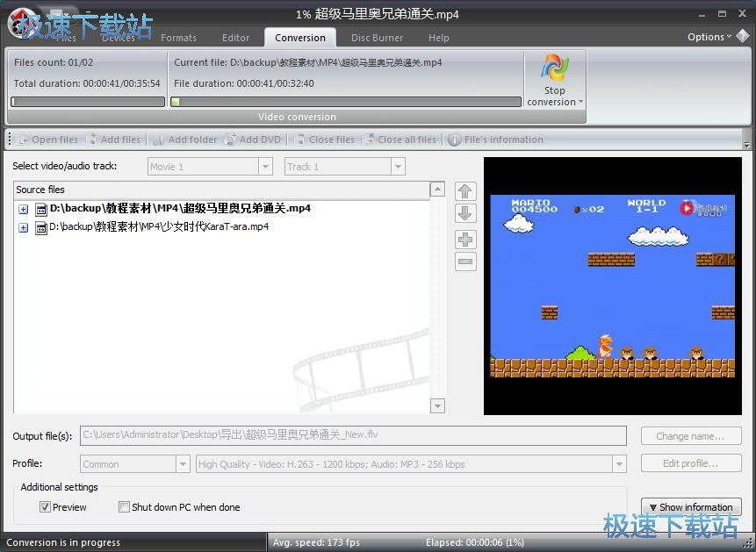Click the Show information button
756x552 pixels.
pyautogui.click(x=691, y=507)
